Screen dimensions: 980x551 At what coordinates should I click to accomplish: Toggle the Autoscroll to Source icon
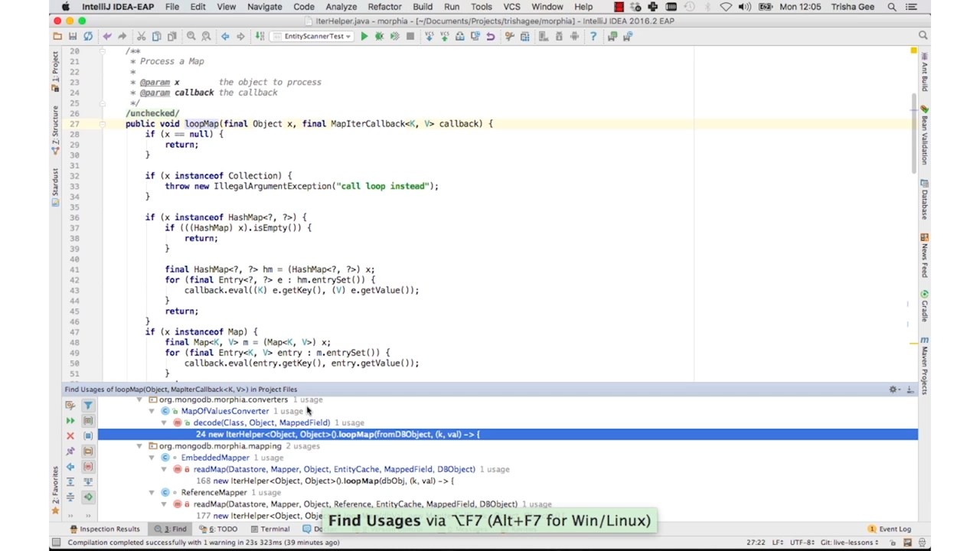[88, 497]
